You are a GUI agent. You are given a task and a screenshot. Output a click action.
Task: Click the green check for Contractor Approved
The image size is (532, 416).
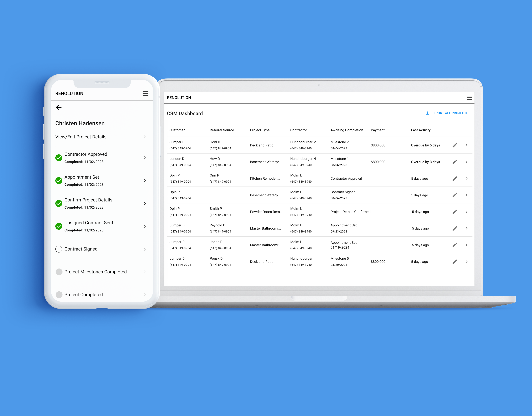[x=59, y=158]
